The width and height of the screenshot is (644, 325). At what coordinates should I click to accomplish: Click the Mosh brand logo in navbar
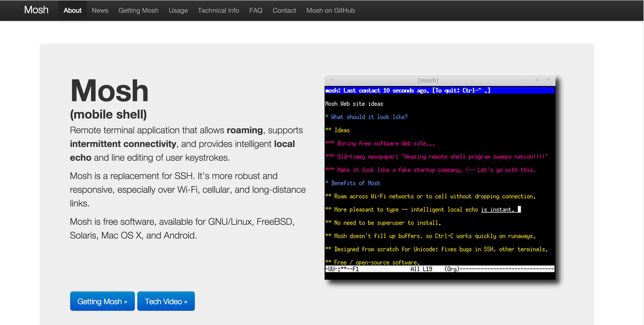click(36, 10)
